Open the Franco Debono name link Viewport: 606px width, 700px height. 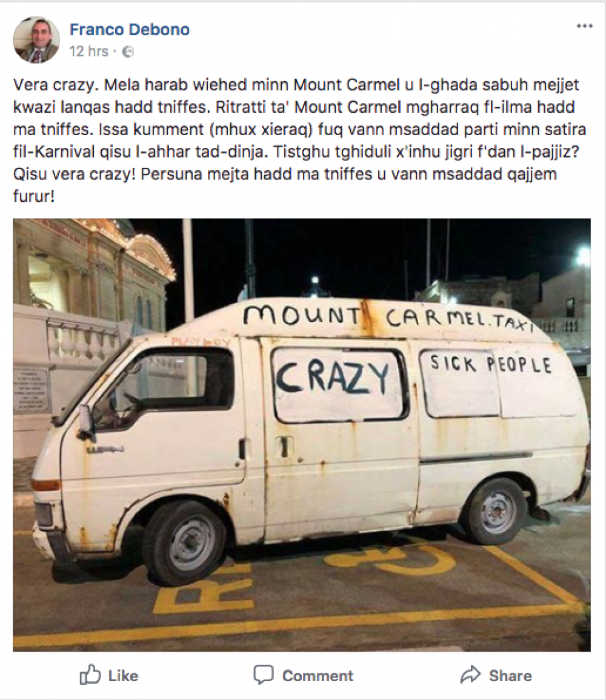pos(130,30)
